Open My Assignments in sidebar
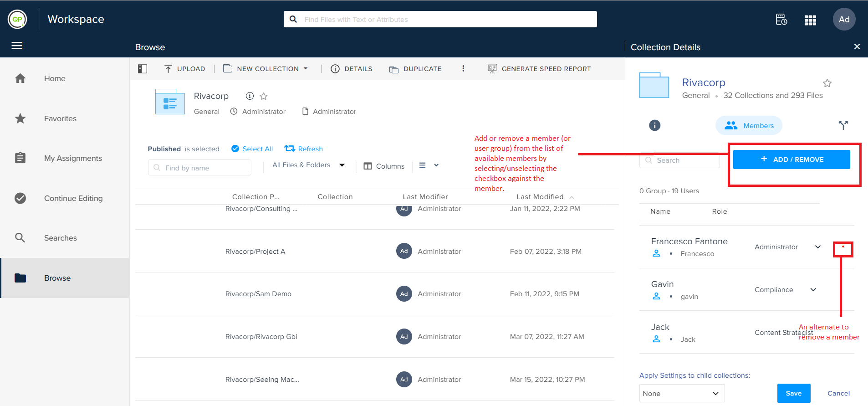 point(64,158)
